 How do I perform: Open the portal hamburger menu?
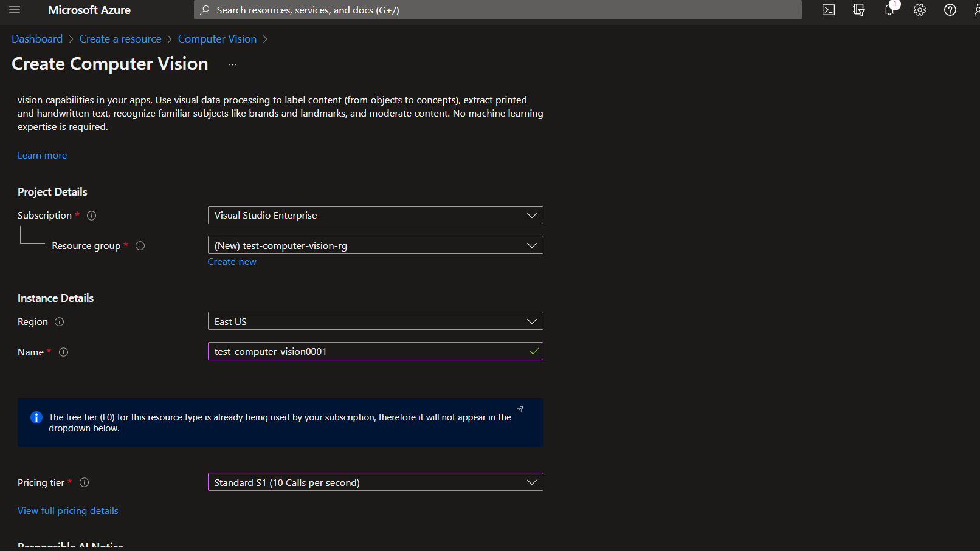click(15, 10)
